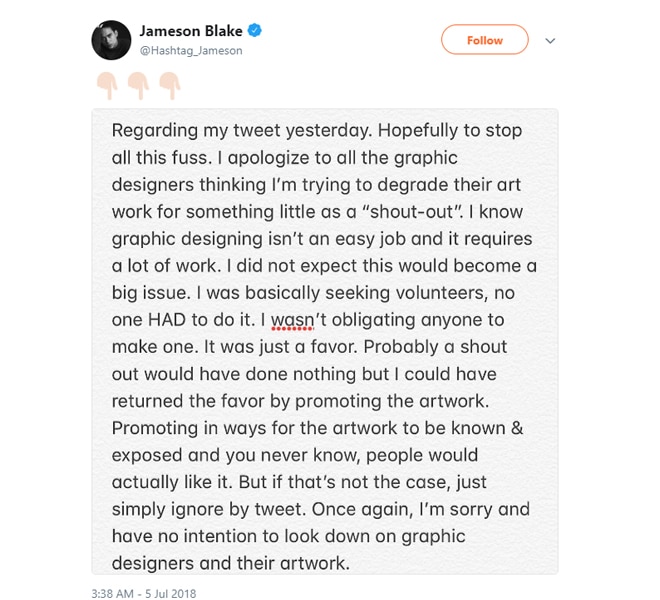Click the middle pointing-down hand emoji

click(139, 85)
